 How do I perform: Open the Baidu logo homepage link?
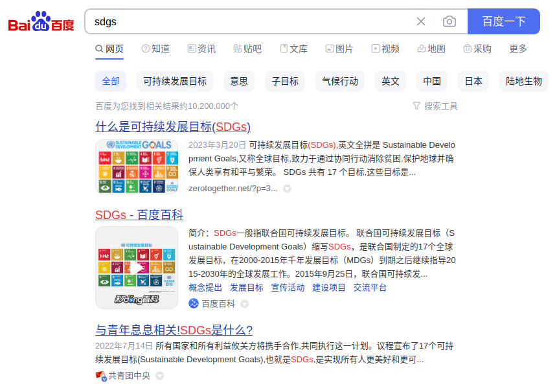(x=41, y=21)
